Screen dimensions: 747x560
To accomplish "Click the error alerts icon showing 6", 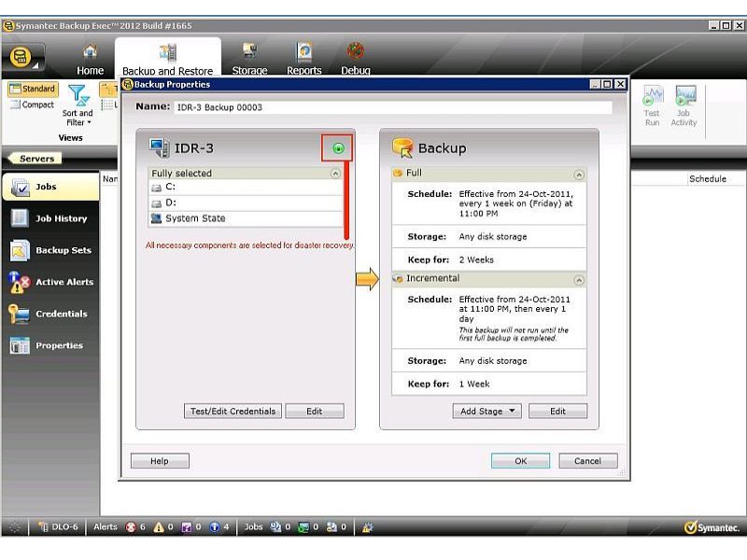I will (131, 527).
